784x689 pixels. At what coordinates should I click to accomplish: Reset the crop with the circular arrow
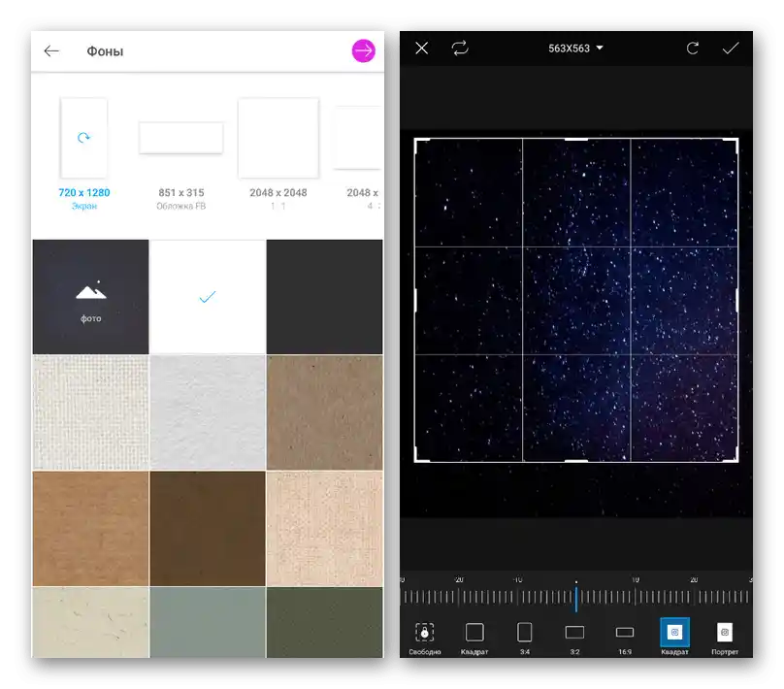pyautogui.click(x=693, y=48)
